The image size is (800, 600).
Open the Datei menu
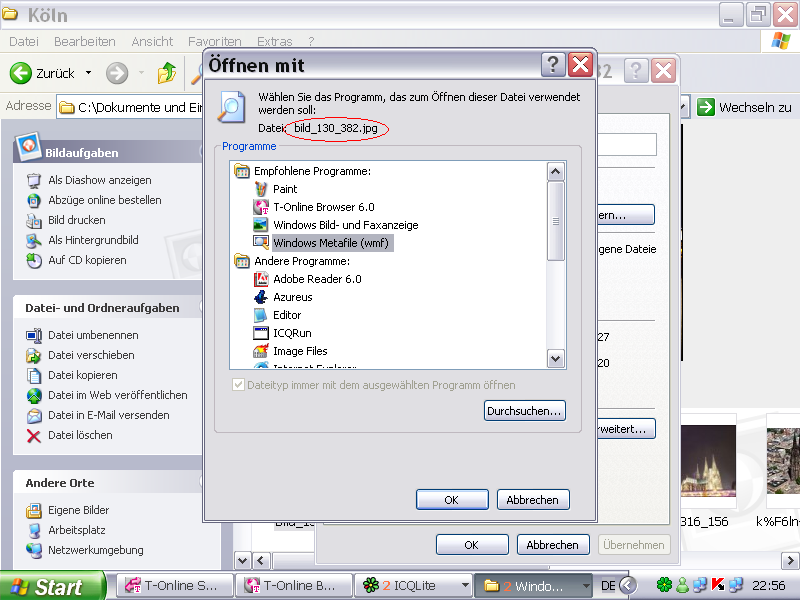pos(23,41)
